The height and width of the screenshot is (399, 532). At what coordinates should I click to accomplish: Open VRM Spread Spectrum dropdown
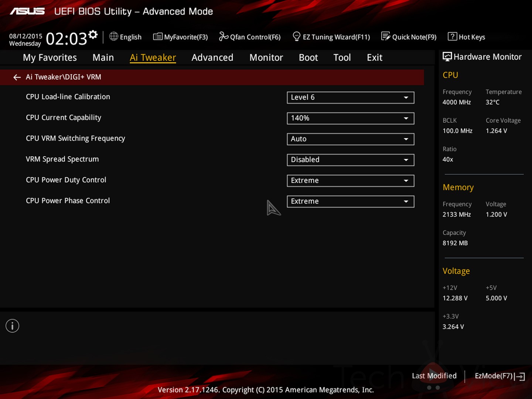click(350, 160)
